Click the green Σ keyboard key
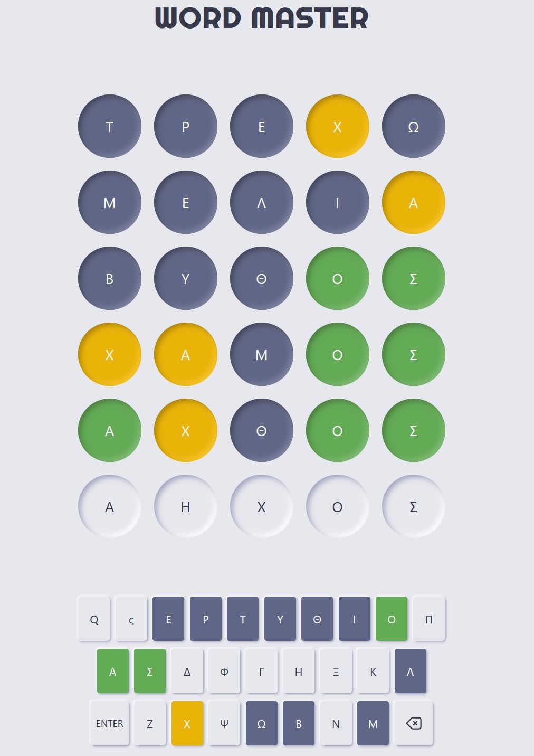534x756 pixels. 150,671
